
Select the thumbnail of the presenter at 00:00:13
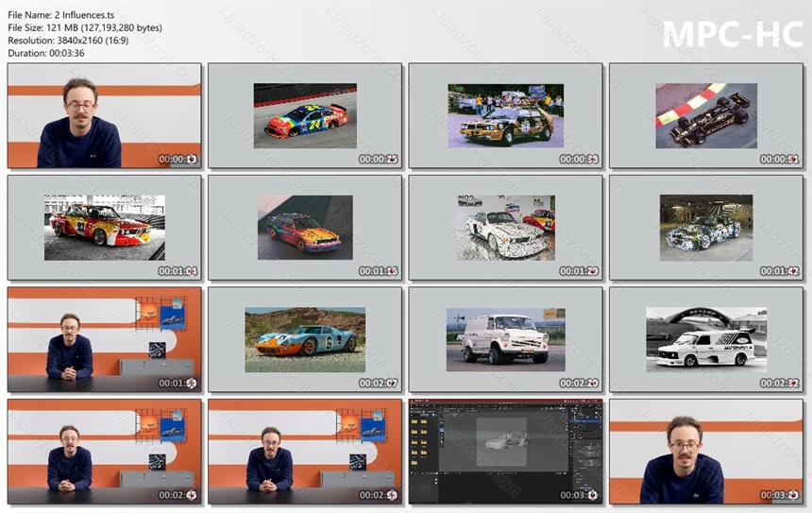(x=104, y=115)
